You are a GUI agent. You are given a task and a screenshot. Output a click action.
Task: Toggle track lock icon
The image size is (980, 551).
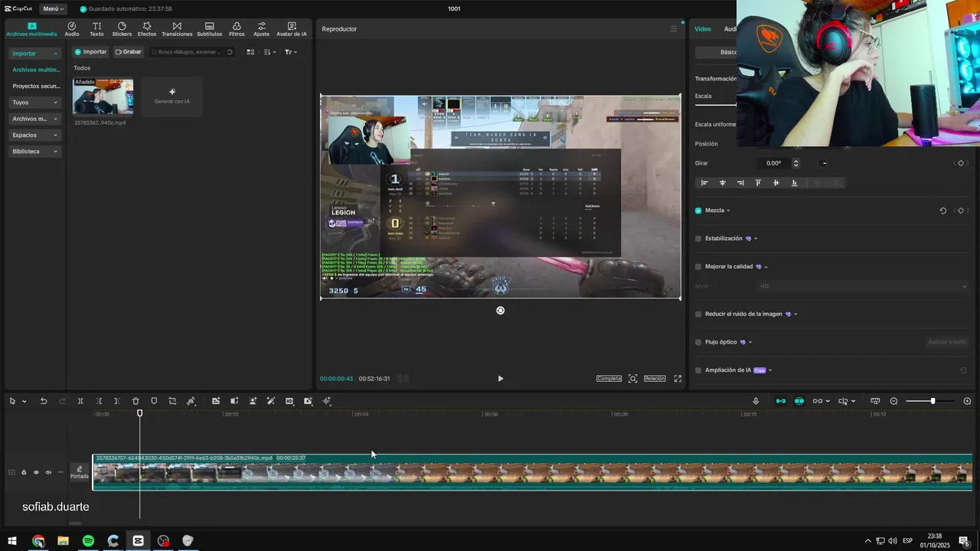pos(24,472)
